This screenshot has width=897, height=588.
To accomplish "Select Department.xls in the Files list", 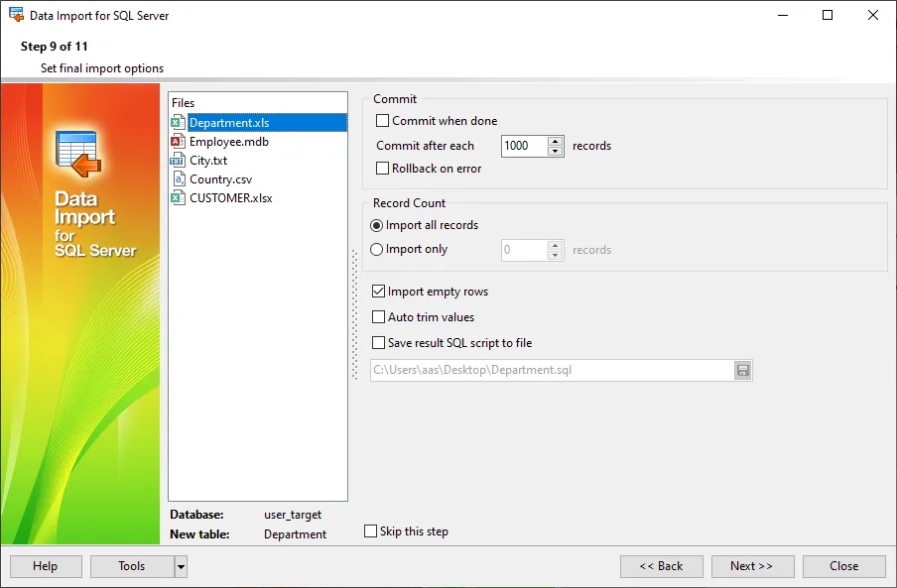I will (267, 122).
